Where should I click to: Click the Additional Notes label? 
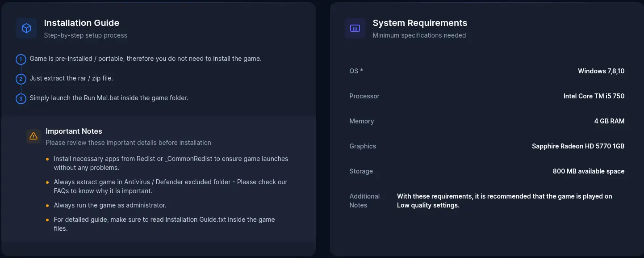pos(364,201)
